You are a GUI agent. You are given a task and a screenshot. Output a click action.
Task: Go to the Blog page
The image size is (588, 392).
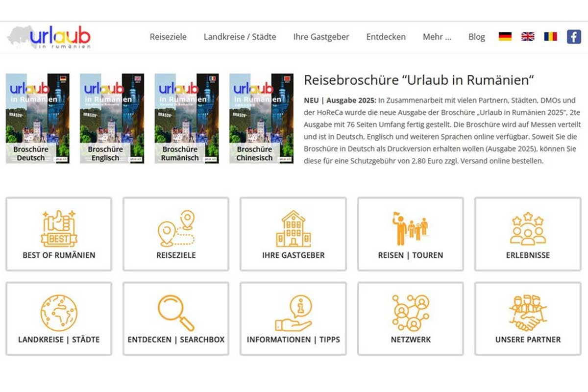click(476, 37)
